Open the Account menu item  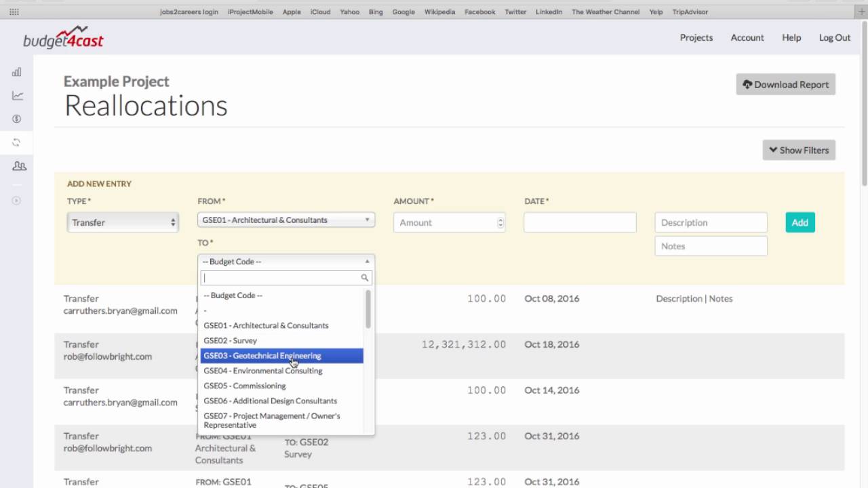(747, 38)
